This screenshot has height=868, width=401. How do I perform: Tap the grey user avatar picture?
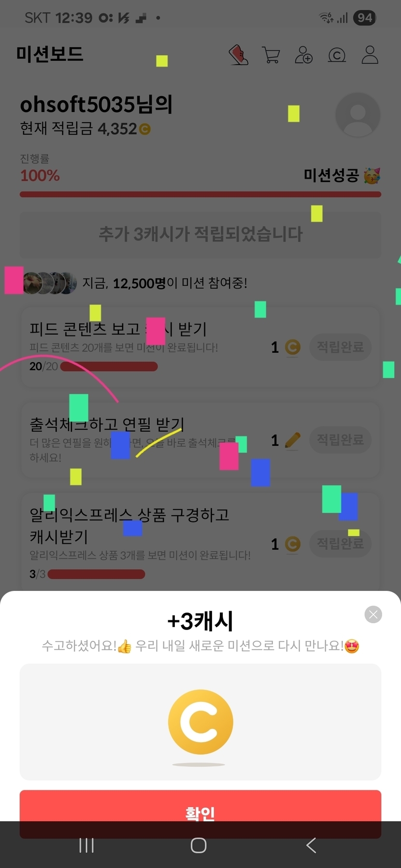tap(358, 115)
